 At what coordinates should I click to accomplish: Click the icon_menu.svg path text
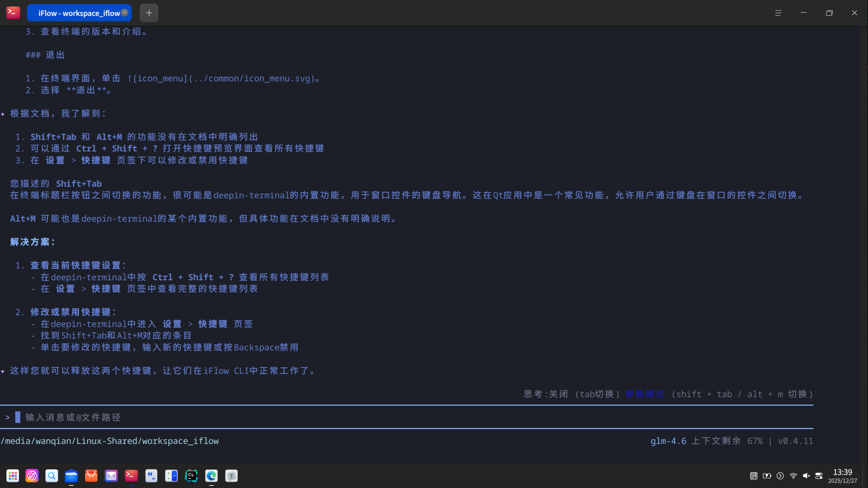pyautogui.click(x=251, y=79)
